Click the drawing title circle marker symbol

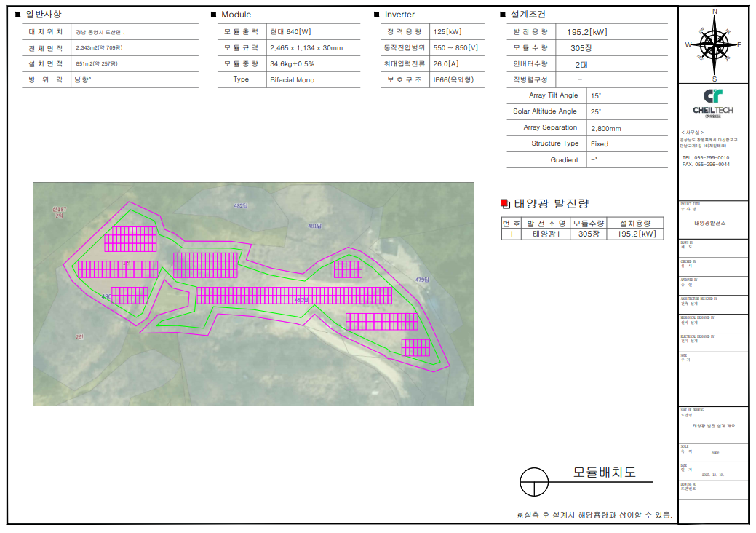click(533, 481)
